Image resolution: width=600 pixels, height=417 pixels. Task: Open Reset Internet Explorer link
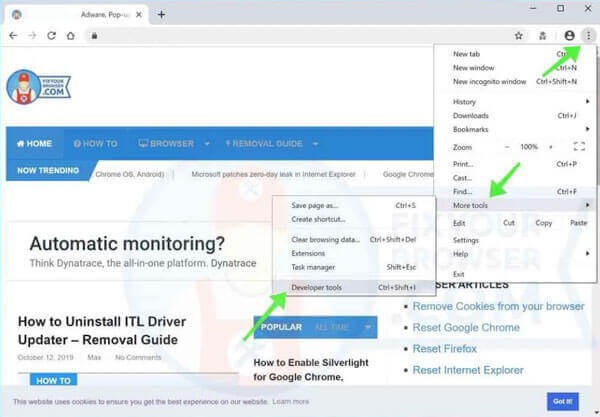[x=468, y=370]
